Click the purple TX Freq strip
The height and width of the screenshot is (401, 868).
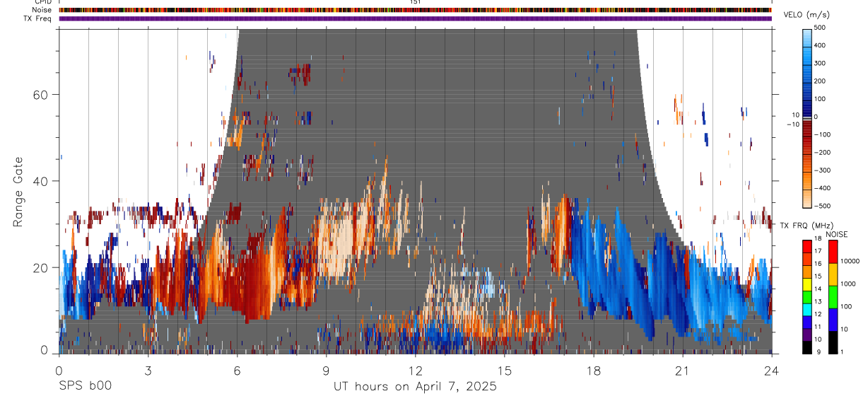(x=415, y=18)
